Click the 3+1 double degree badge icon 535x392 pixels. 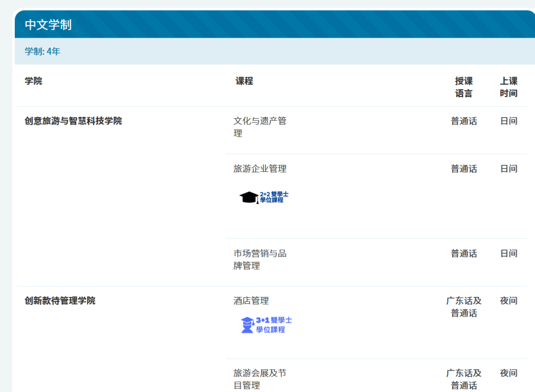tap(266, 325)
